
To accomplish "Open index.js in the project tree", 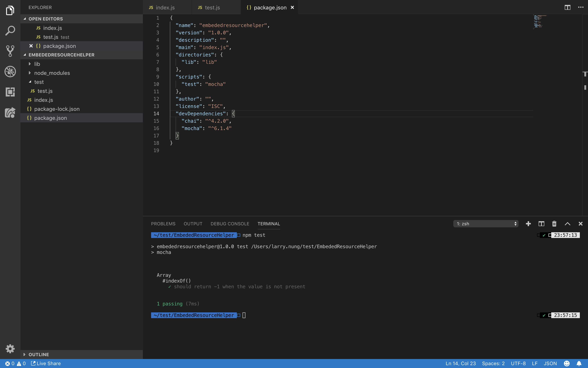I will 82,100.
